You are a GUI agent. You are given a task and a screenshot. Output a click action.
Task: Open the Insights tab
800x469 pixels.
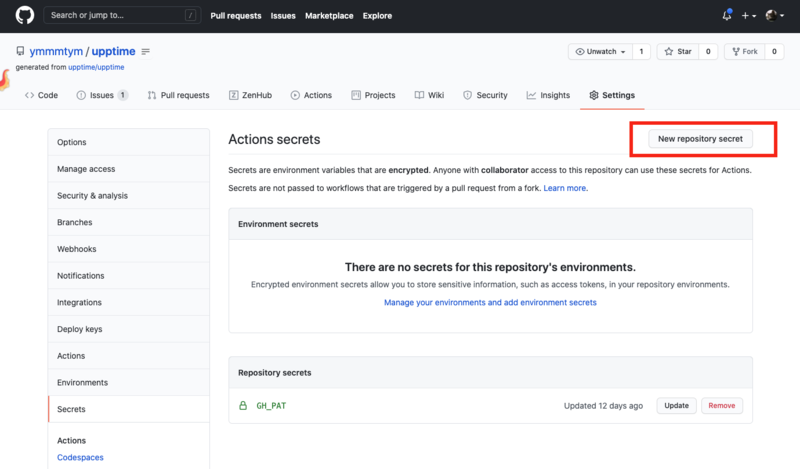tap(548, 95)
